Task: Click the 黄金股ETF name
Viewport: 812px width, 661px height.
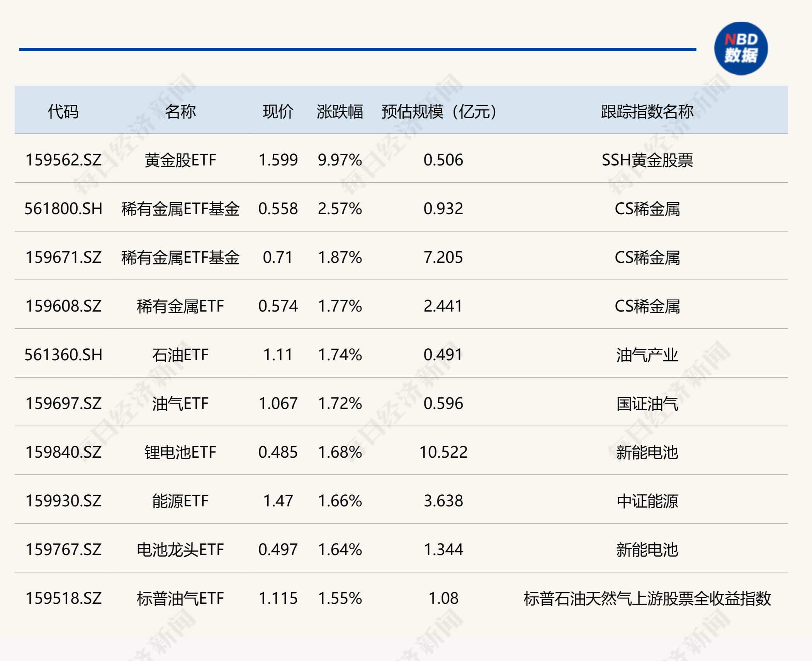Action: pos(180,160)
